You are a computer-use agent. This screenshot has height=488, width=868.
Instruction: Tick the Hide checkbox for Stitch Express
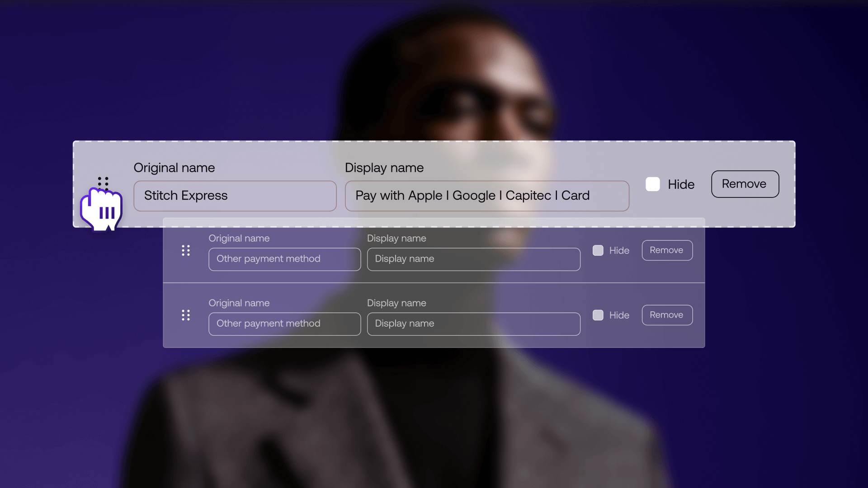tap(653, 184)
